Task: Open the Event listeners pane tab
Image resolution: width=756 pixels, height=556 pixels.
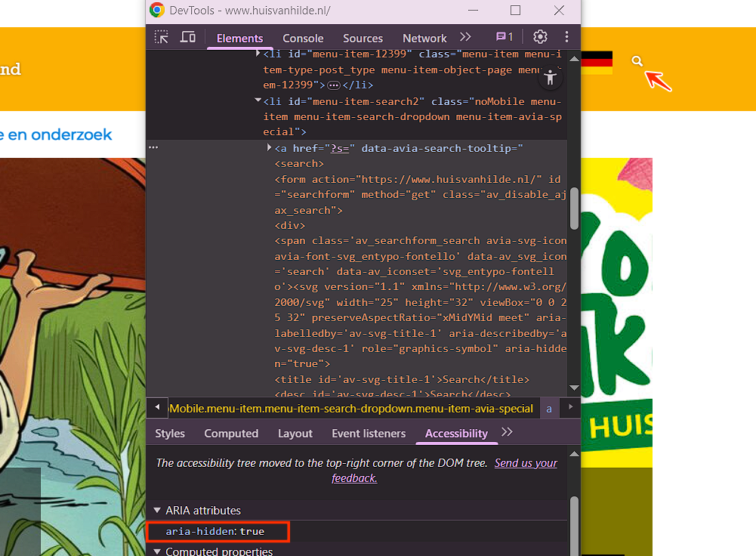Action: pyautogui.click(x=367, y=433)
